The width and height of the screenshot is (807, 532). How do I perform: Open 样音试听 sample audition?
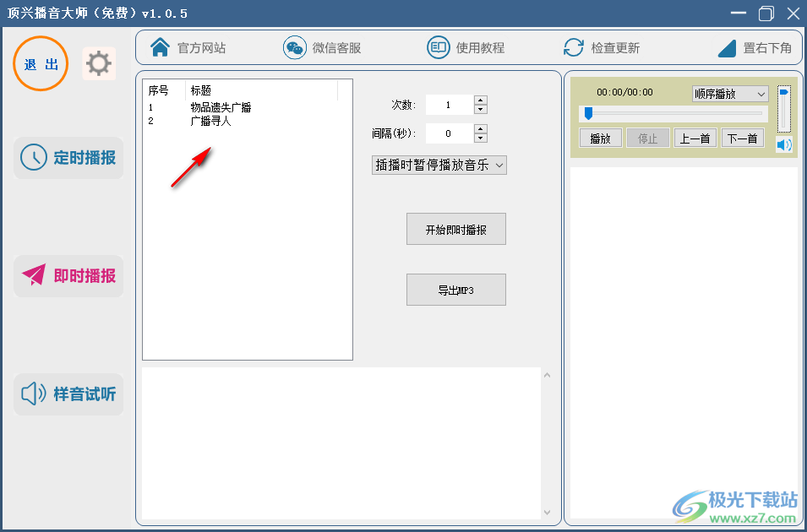(x=68, y=394)
